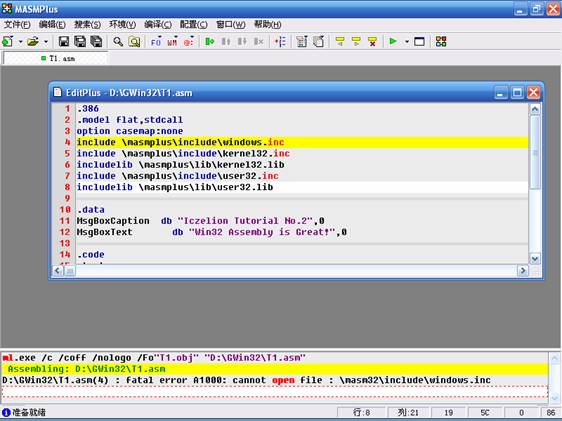
Task: Click the magnifier Find icon
Action: 118,42
